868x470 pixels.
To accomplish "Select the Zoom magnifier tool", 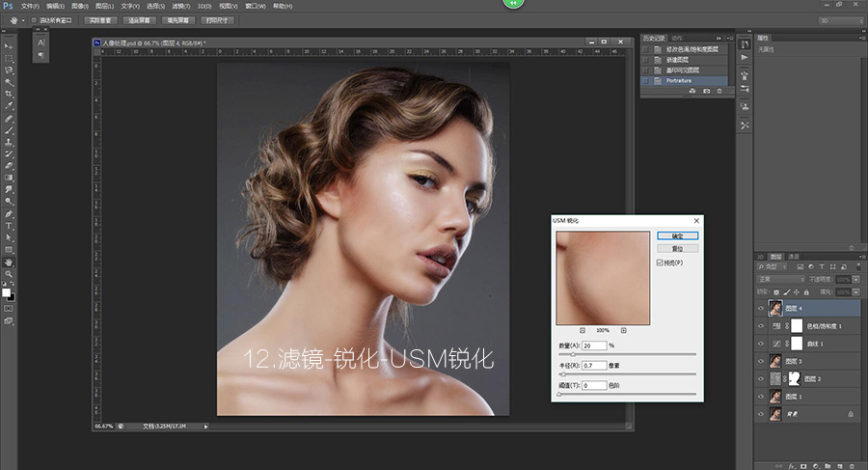I will pyautogui.click(x=9, y=274).
